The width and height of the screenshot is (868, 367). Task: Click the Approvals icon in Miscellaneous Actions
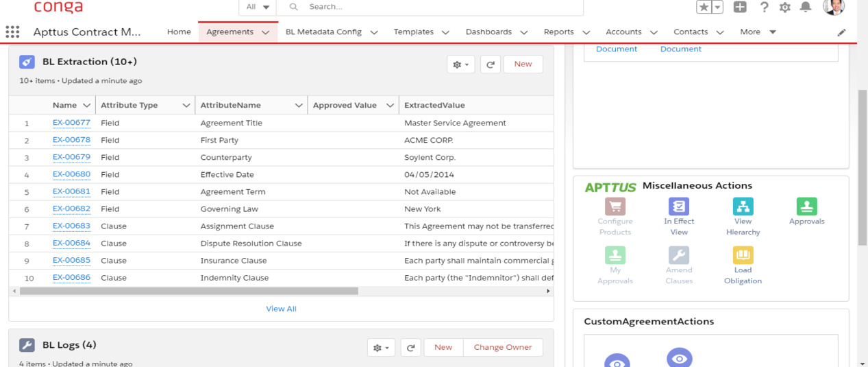click(x=806, y=206)
